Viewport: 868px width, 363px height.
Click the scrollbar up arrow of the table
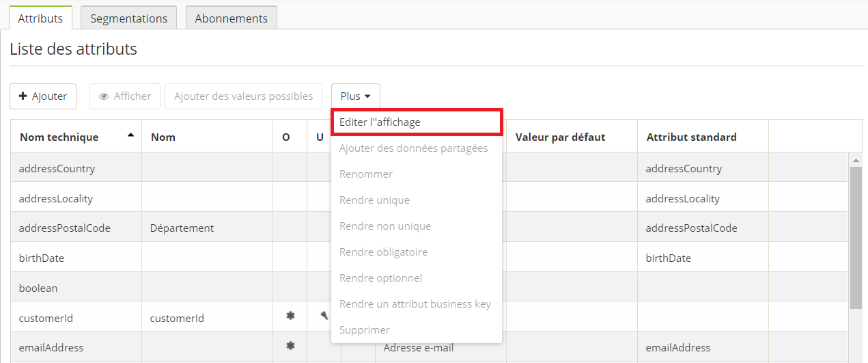click(855, 160)
